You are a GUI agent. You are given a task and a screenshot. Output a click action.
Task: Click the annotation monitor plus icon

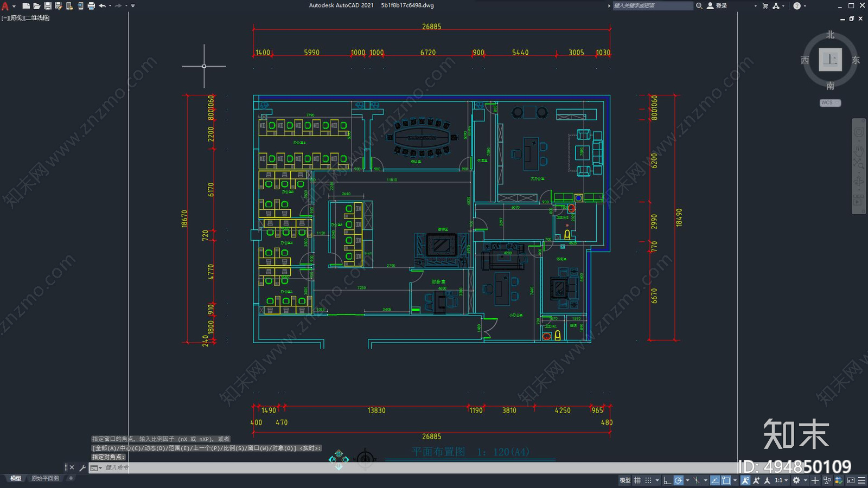pyautogui.click(x=815, y=480)
